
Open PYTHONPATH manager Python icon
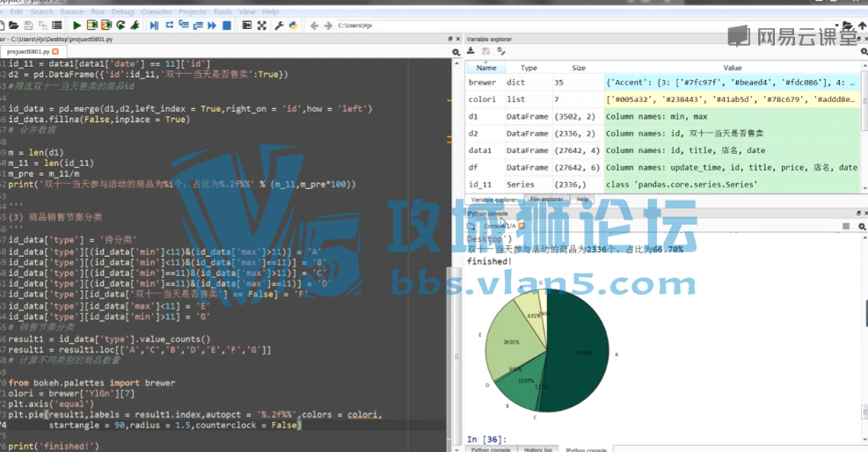(293, 26)
